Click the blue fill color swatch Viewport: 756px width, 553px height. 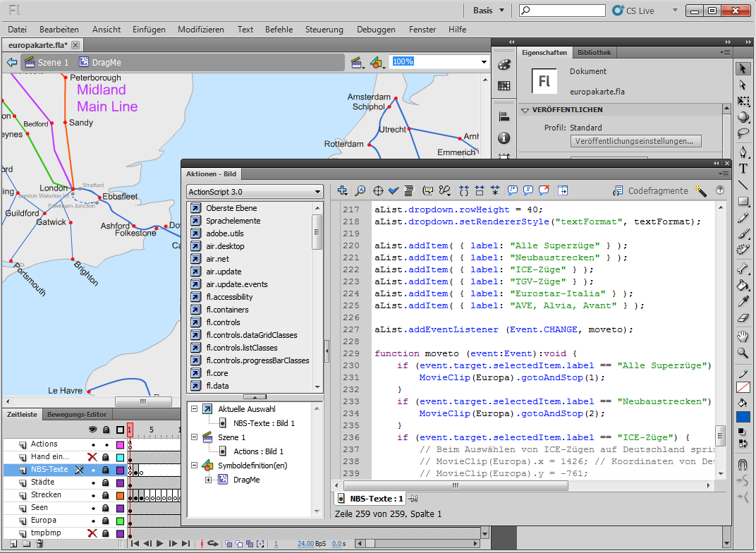coord(743,417)
